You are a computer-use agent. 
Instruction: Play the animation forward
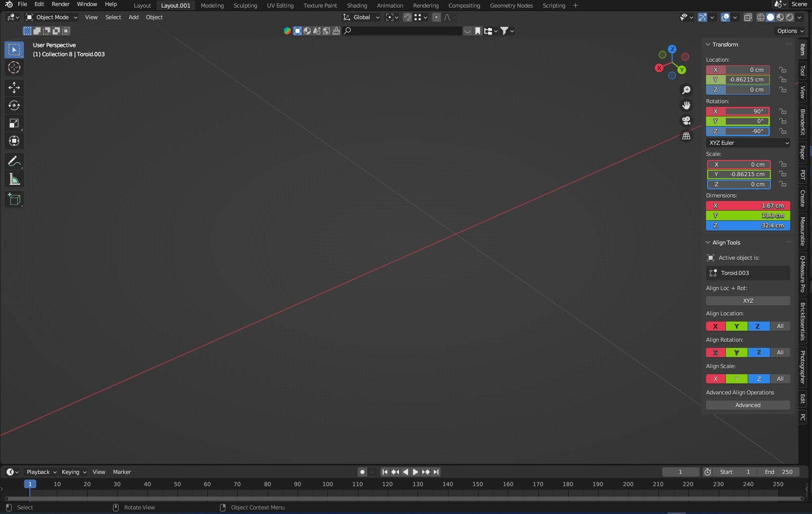416,472
